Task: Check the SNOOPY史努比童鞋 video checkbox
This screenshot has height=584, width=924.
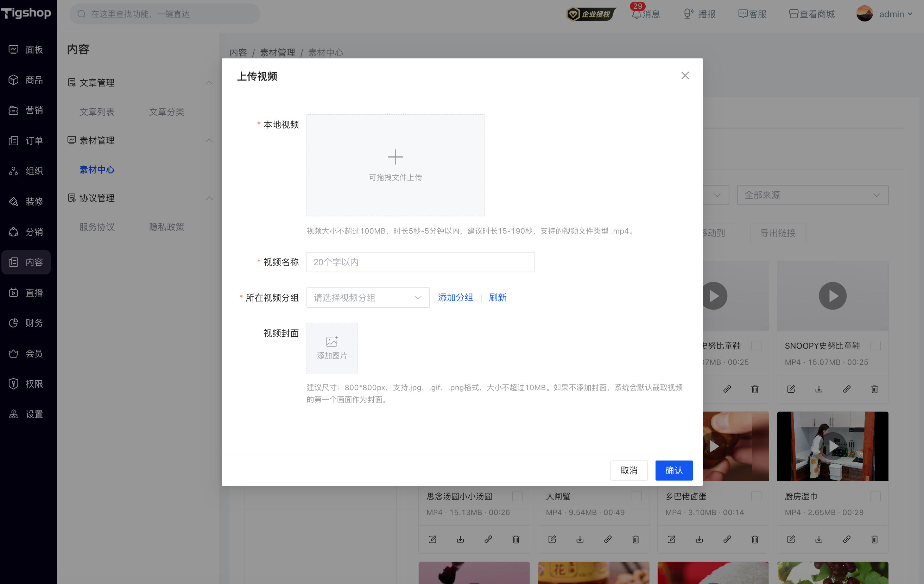Action: (875, 346)
